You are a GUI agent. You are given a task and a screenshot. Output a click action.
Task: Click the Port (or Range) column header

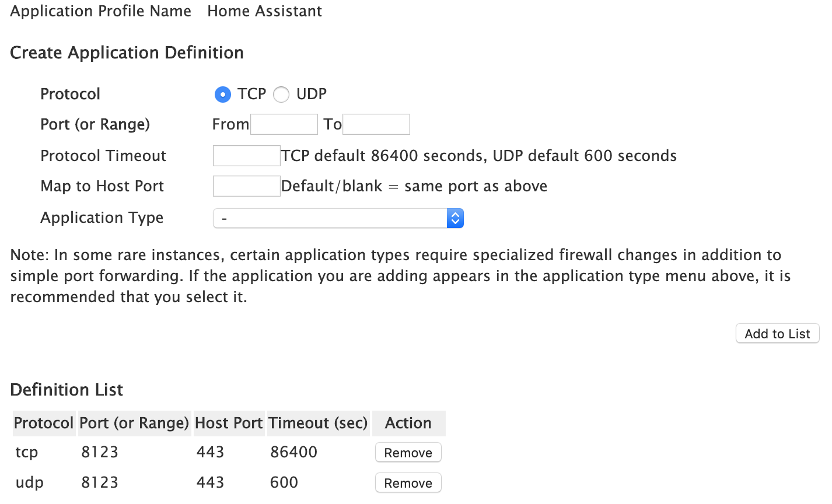[134, 423]
